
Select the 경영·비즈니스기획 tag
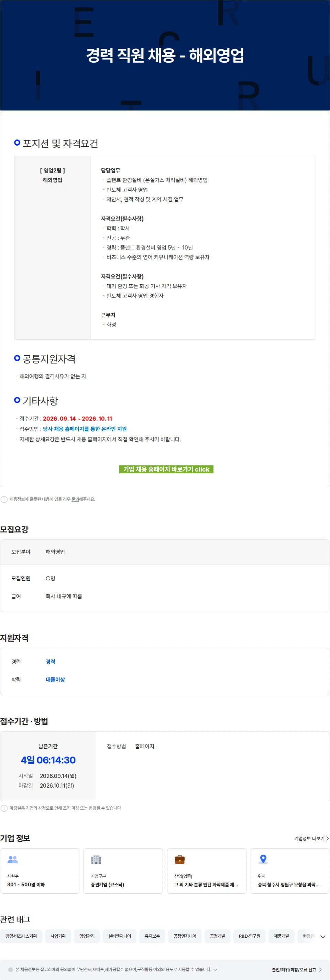[21, 936]
